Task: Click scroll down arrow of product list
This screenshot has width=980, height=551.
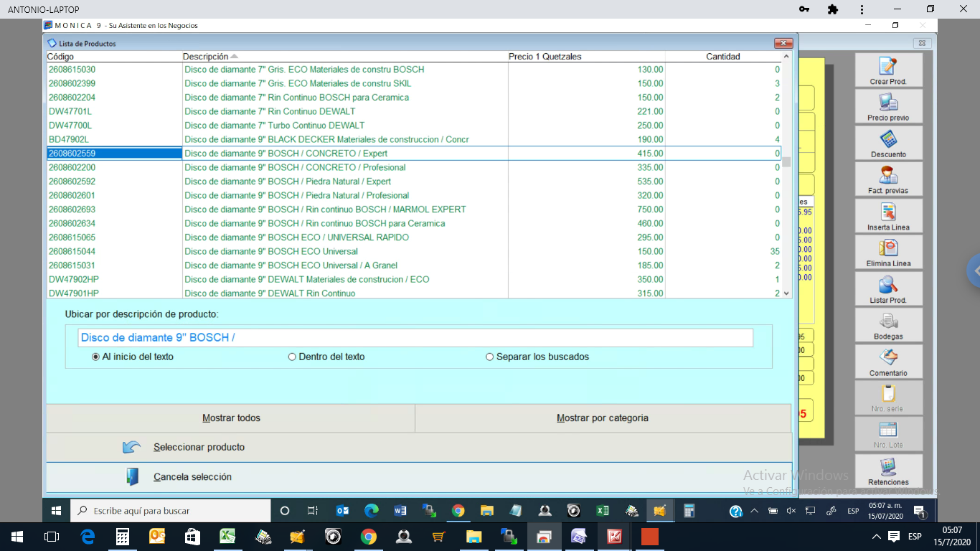Action: click(x=786, y=293)
